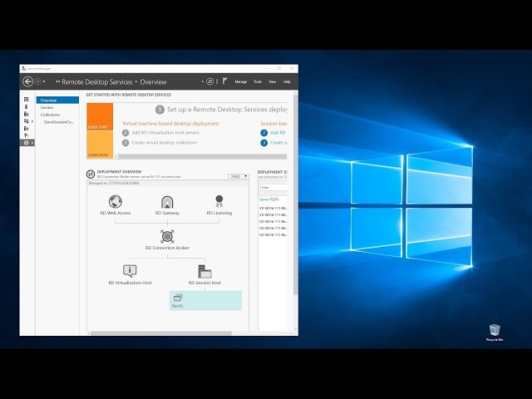This screenshot has width=532, height=399.
Task: Click the blue Add RD link under Session-based
Action: [x=278, y=133]
